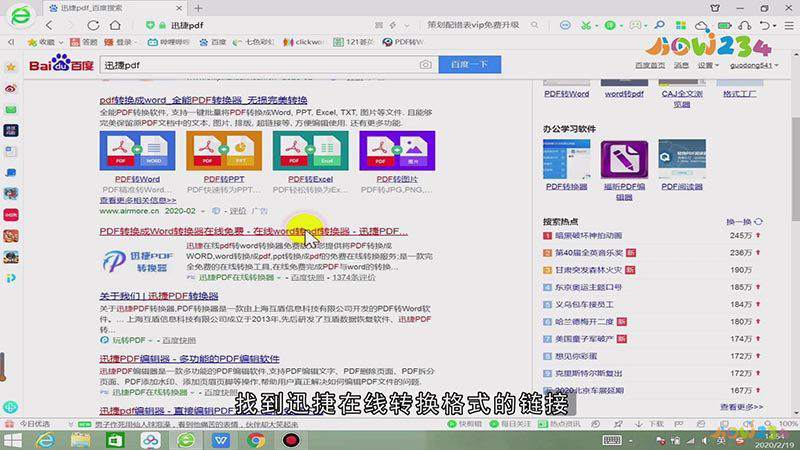The width and height of the screenshot is (800, 450).
Task: Open the yellow star favorites sidebar icon
Action: [x=11, y=67]
